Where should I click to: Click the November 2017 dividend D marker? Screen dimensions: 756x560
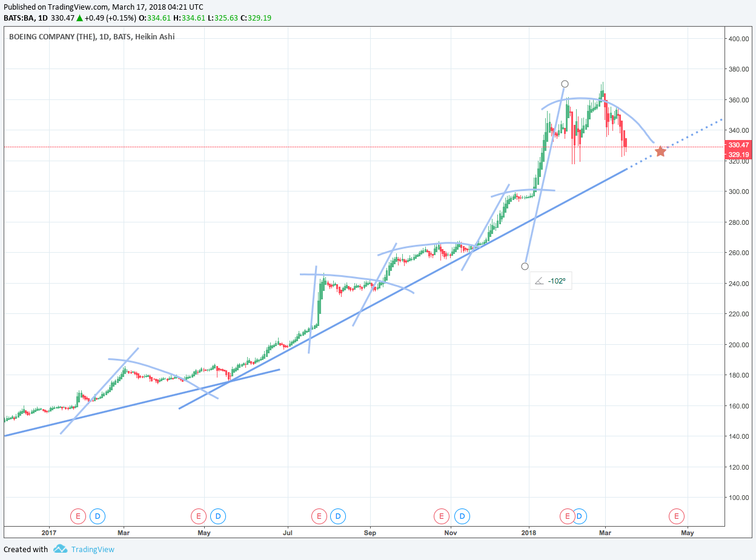[x=462, y=516]
